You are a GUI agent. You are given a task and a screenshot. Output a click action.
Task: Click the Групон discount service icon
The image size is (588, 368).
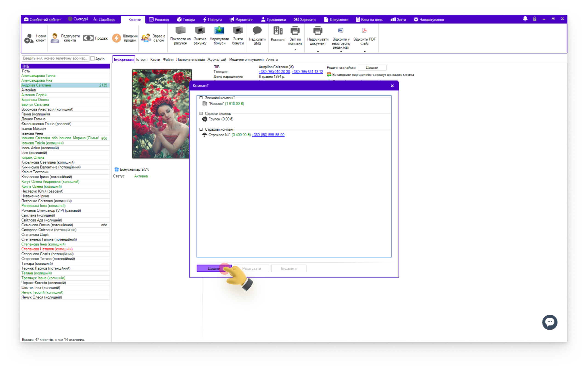point(205,119)
